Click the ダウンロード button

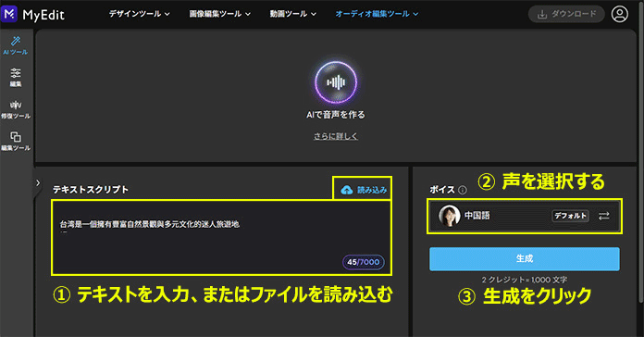(x=566, y=14)
